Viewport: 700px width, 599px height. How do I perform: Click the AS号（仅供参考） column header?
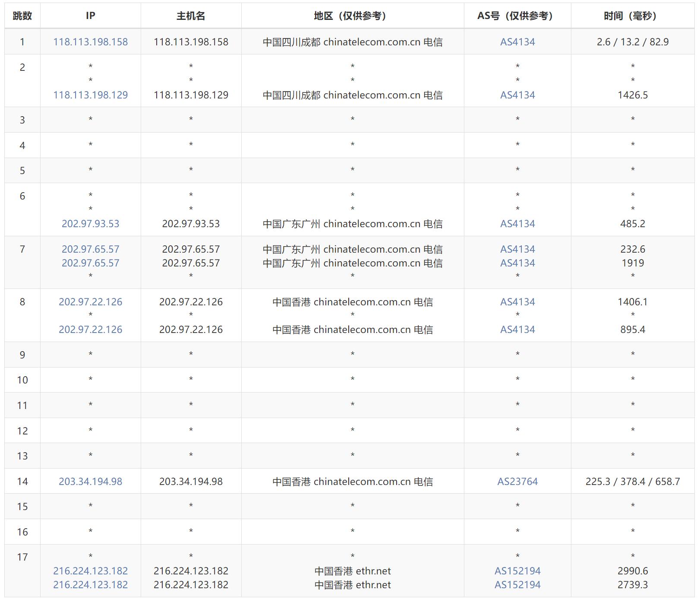[x=517, y=16]
